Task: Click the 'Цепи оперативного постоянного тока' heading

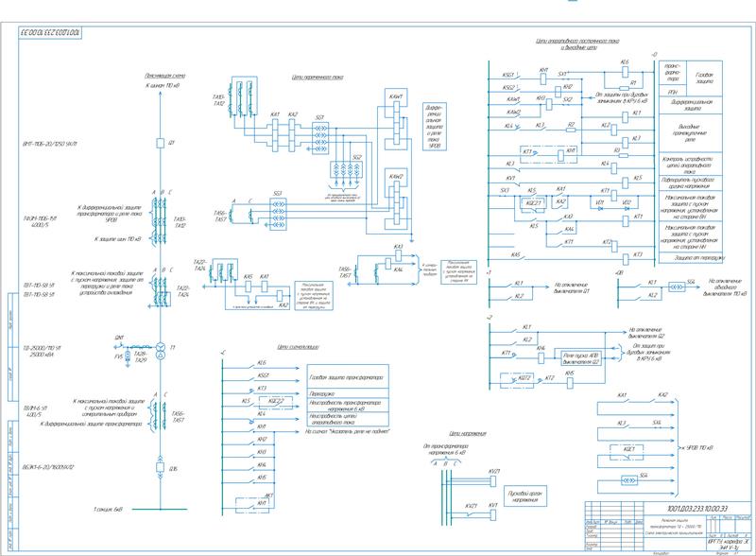Action: [x=577, y=42]
